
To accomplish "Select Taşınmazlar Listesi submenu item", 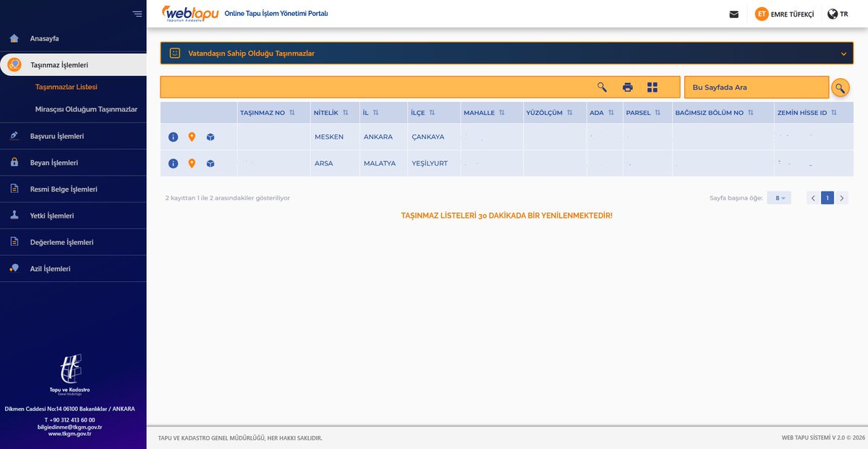I will point(66,87).
